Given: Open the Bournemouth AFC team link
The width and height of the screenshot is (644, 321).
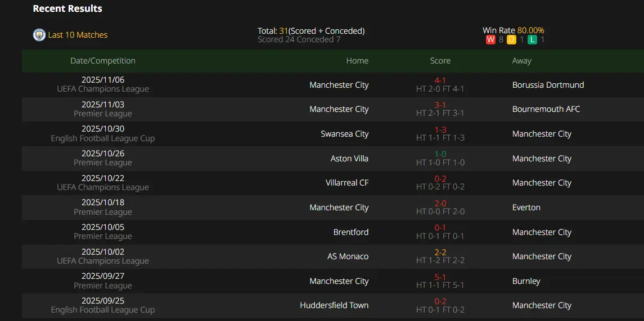Looking at the screenshot, I should 546,109.
